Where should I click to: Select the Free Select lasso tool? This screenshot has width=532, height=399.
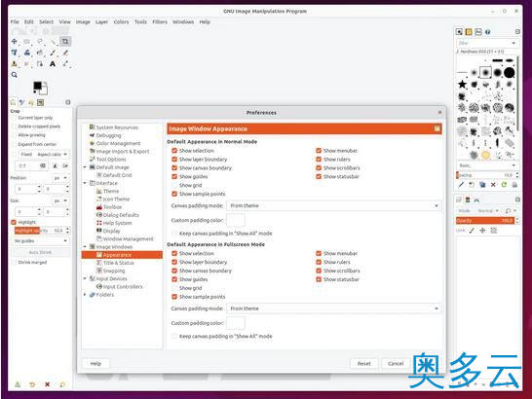40,41
